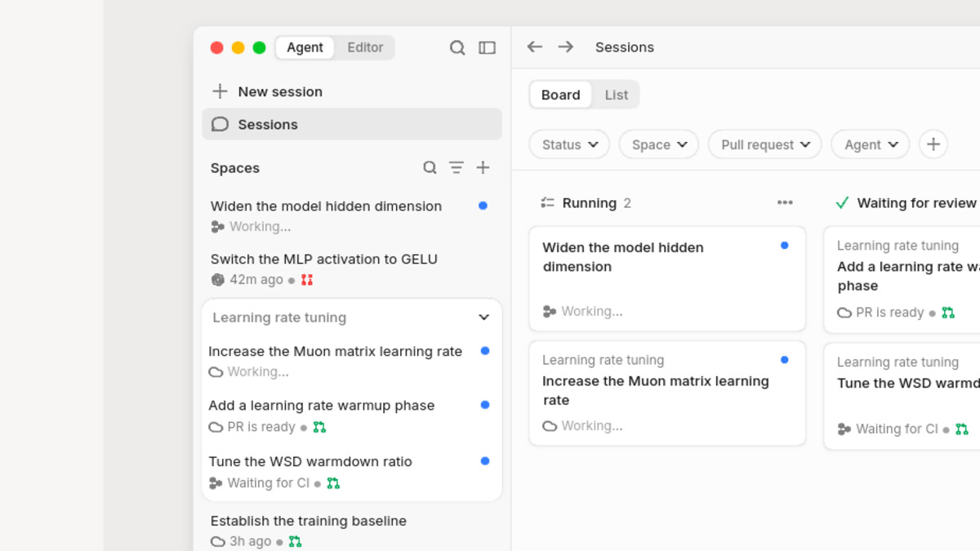Click the green checkmark by Waiting for review
980x551 pixels.
tap(843, 202)
